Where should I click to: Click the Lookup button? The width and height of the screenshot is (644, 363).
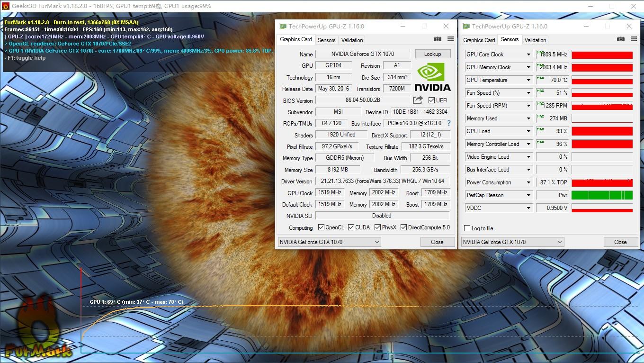pyautogui.click(x=432, y=54)
